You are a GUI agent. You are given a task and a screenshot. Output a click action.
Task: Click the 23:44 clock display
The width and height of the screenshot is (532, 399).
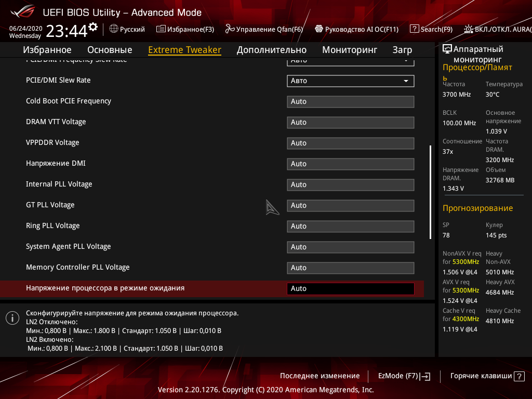67,31
